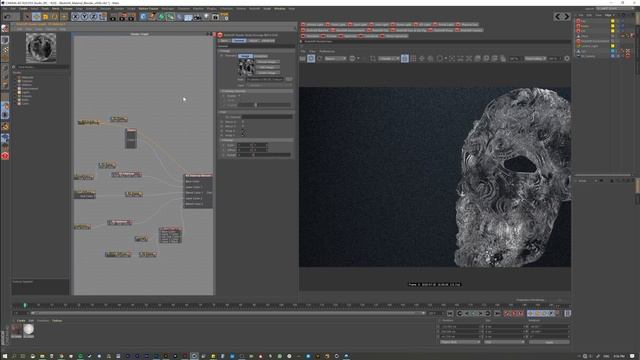Viewport: 640px width, 360px height.
Task: Click the image Path input field
Action: pyautogui.click(x=265, y=79)
